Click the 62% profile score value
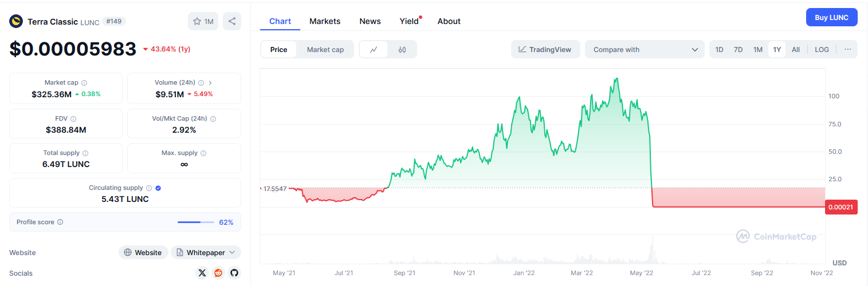 (226, 222)
